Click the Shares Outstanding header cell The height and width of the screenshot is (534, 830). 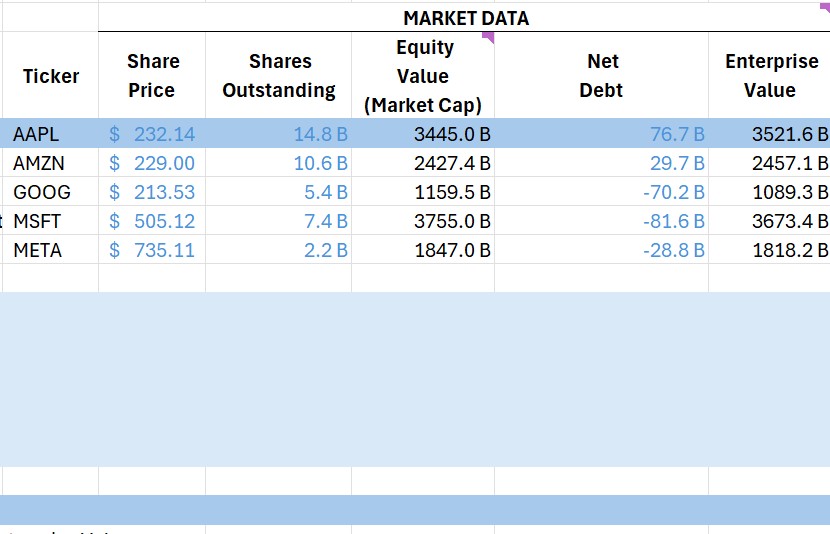pyautogui.click(x=278, y=76)
